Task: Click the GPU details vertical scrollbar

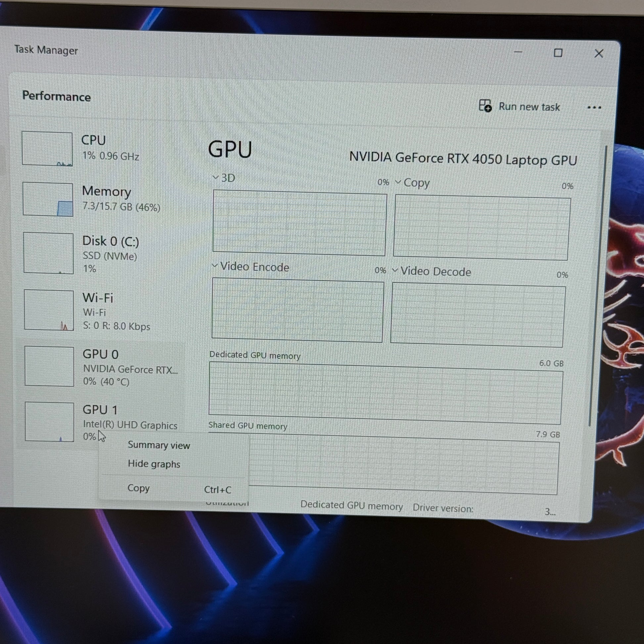Action: click(597, 283)
